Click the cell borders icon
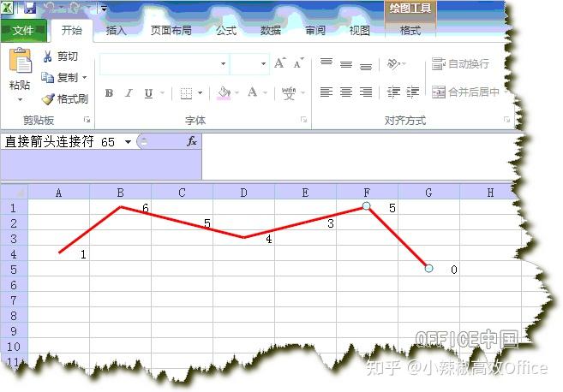Viewport: 563px width, 392px height. (x=186, y=93)
